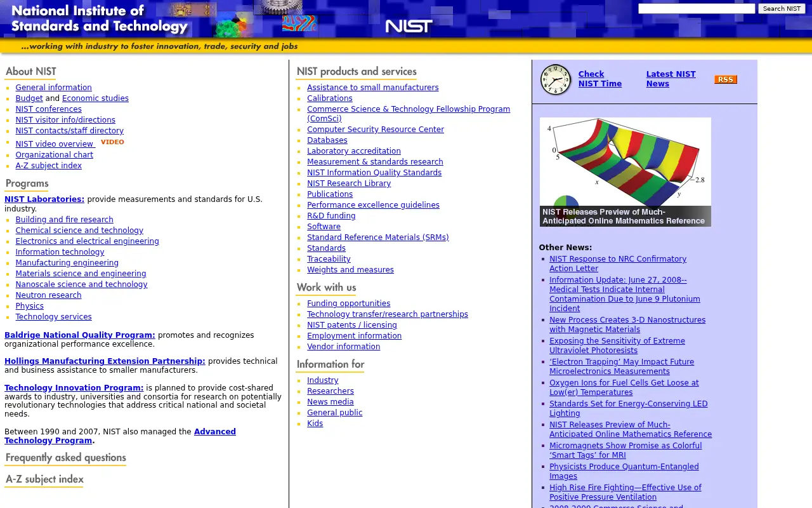The height and width of the screenshot is (508, 812).
Task: Open Assistance to small manufacturers
Action: click(372, 88)
